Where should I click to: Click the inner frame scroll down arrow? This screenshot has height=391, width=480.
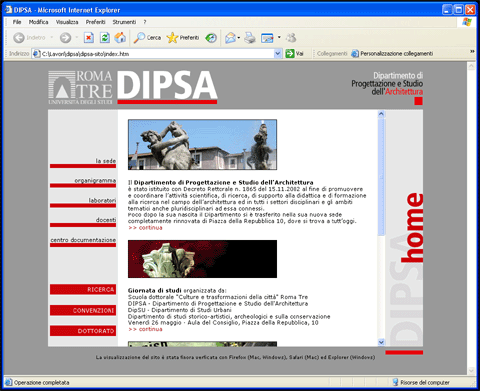coord(381,342)
